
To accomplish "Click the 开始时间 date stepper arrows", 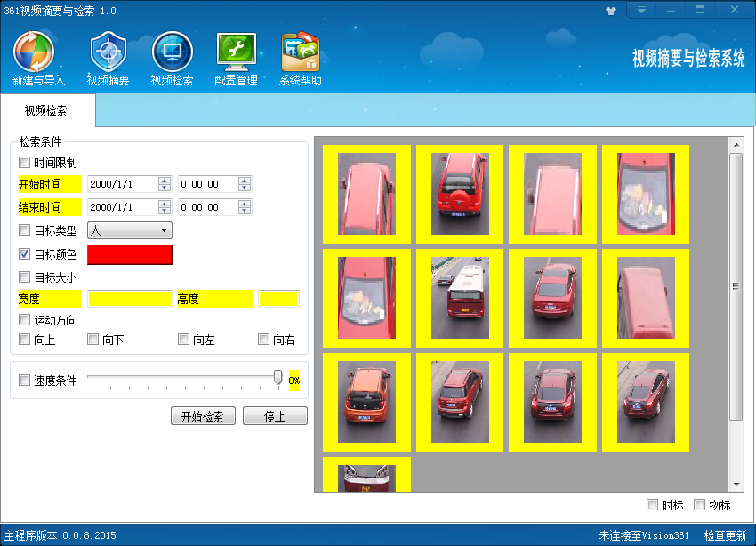I will [165, 184].
